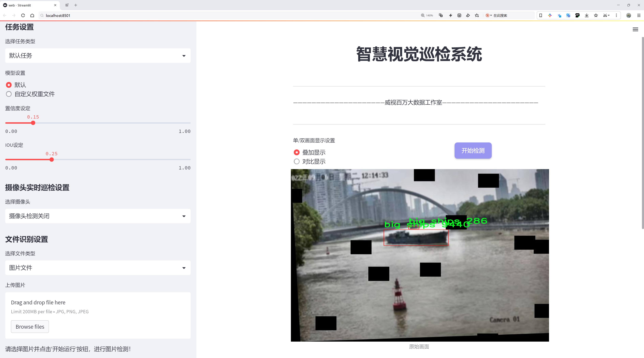Click the Browse files button
This screenshot has height=358, width=644.
point(30,327)
